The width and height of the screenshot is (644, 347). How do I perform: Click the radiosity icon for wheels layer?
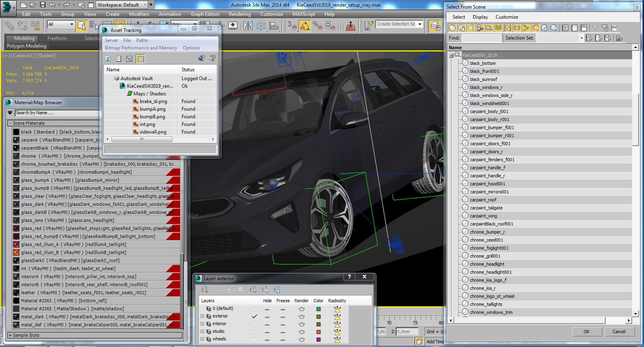coord(337,339)
